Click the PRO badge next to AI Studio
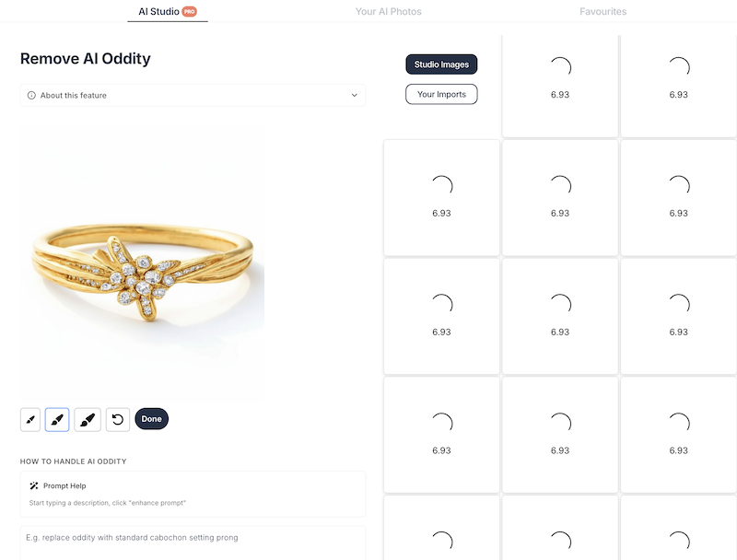This screenshot has width=737, height=560. (189, 12)
